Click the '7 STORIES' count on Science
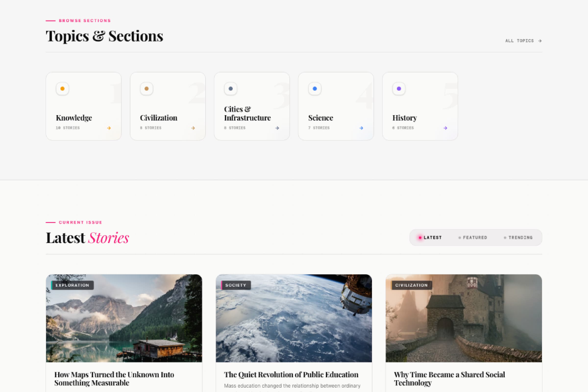 click(319, 128)
